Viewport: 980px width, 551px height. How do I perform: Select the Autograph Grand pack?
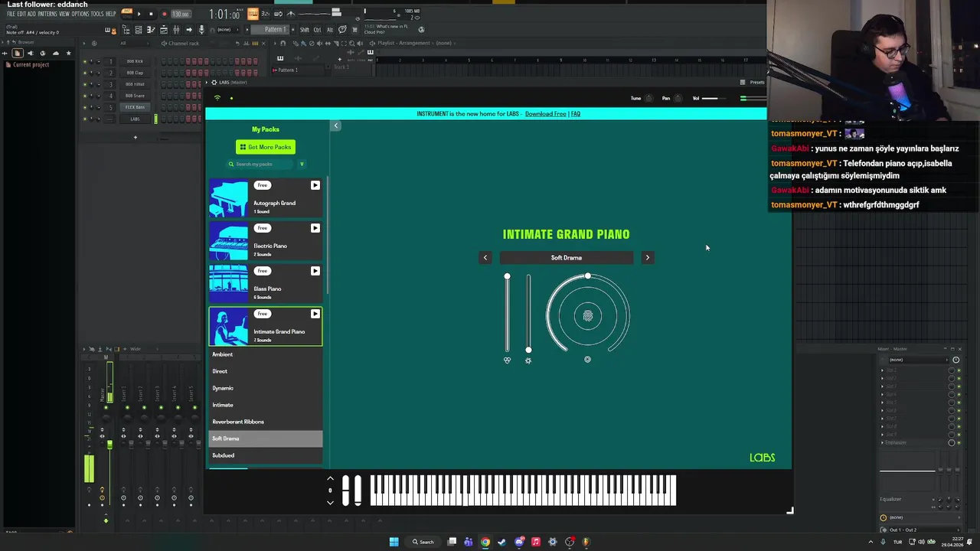coord(266,198)
